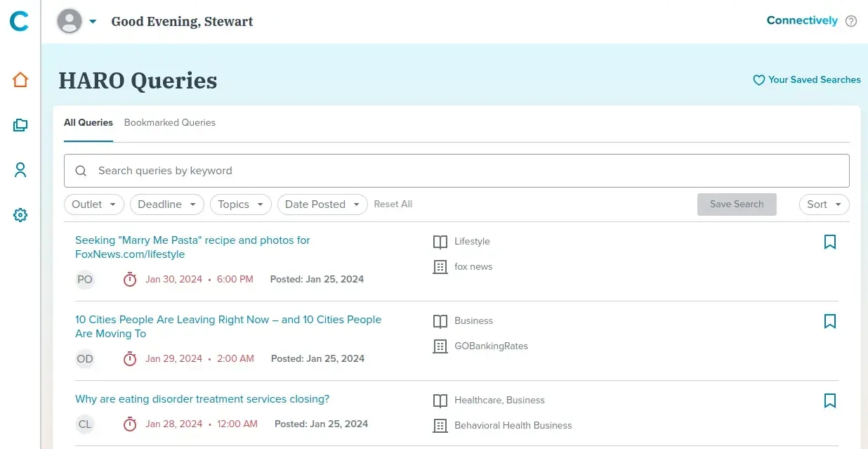This screenshot has height=449, width=868.
Task: Click the Connectively C logo in sidebar
Action: click(19, 21)
